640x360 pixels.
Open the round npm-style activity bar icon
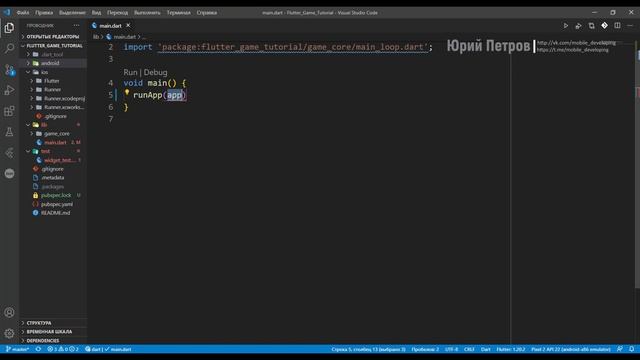9,173
